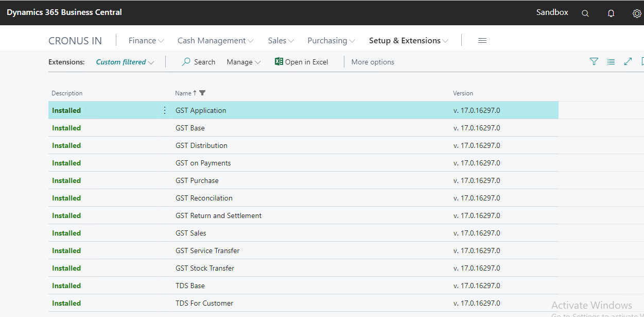Sort by the Version column header
This screenshot has height=317, width=644.
(463, 93)
